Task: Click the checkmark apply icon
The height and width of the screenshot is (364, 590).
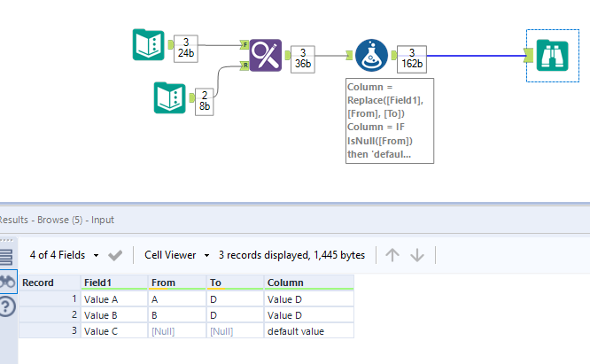Action: click(x=115, y=255)
